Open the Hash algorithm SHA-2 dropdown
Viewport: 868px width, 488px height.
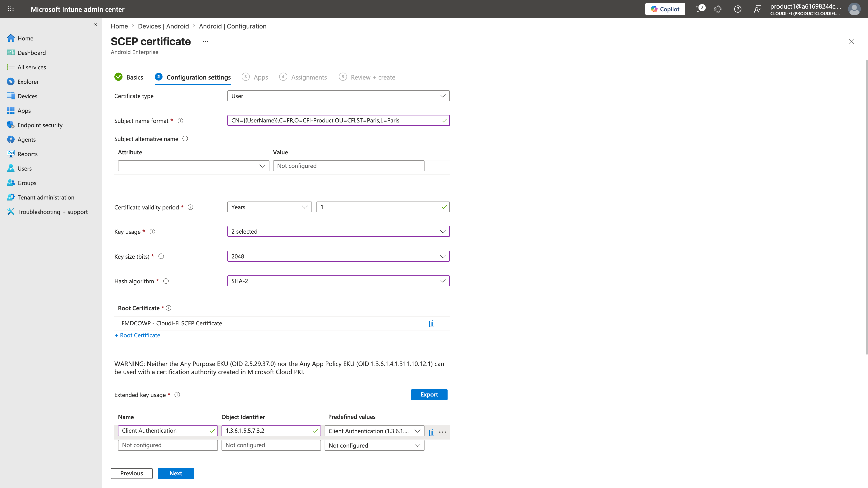(x=338, y=281)
